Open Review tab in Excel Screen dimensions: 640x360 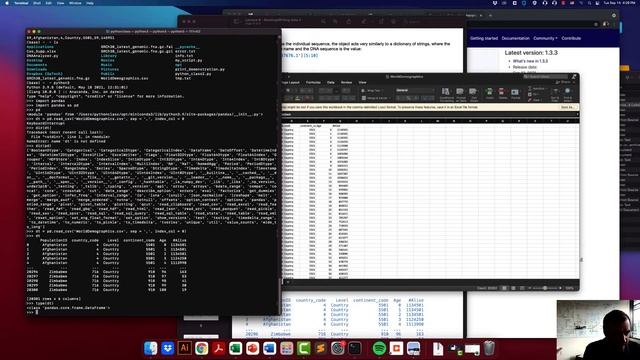[x=347, y=82]
